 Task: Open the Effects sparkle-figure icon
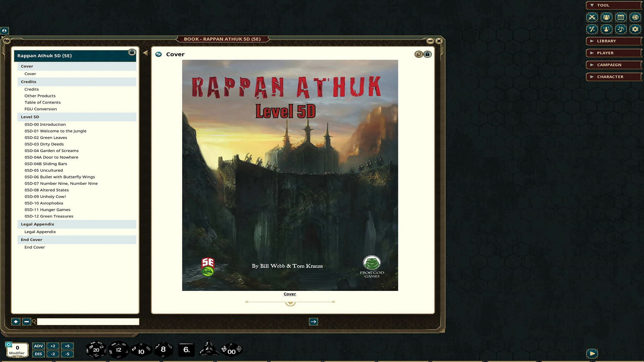[x=606, y=29]
